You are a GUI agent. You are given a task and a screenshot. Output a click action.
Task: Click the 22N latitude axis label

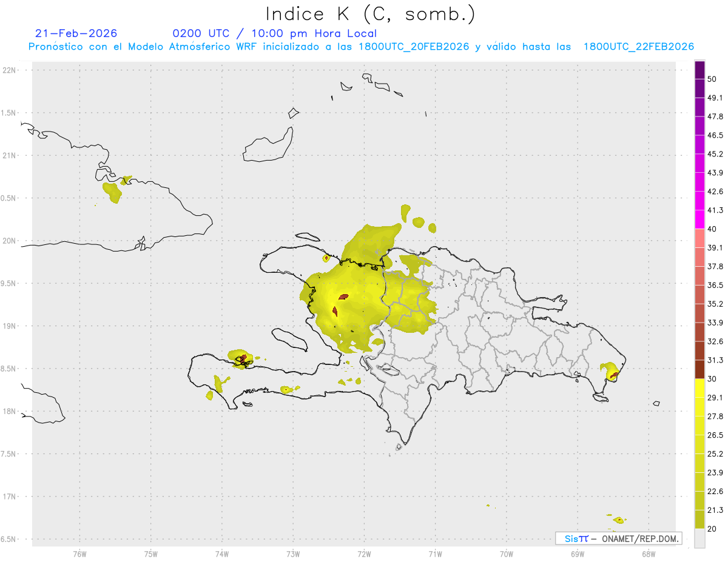[10, 70]
